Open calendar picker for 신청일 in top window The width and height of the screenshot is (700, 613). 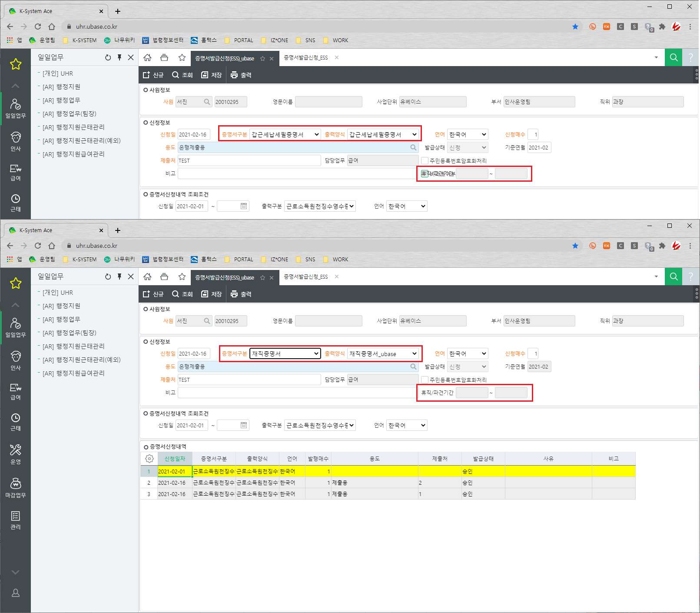[x=244, y=206]
